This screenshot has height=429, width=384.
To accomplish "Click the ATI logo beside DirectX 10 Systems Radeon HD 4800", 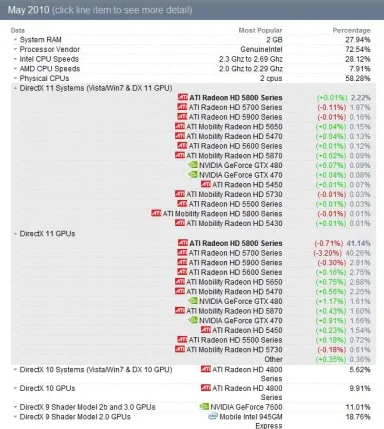I will click(x=206, y=369).
